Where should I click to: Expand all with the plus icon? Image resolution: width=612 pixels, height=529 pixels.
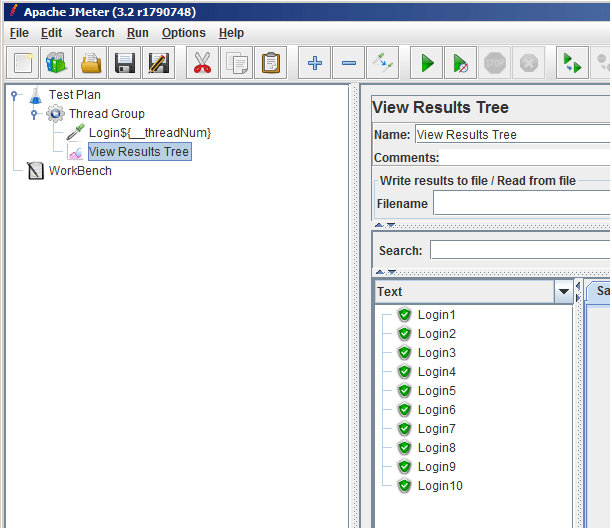tap(315, 63)
